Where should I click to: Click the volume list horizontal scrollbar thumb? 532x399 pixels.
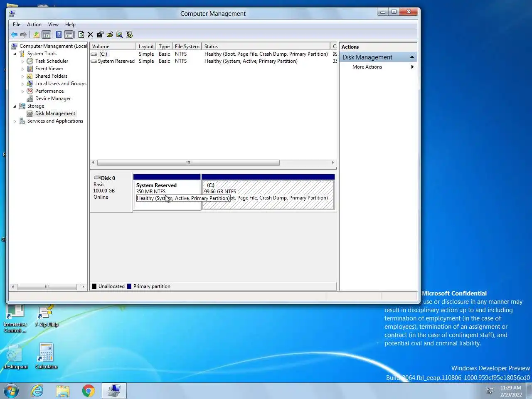coord(188,163)
